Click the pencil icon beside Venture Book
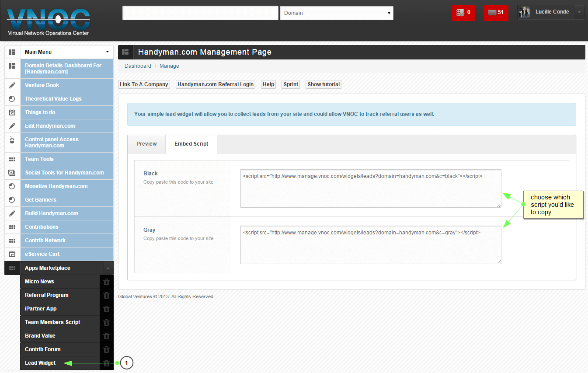This screenshot has height=373, width=588. tap(12, 85)
